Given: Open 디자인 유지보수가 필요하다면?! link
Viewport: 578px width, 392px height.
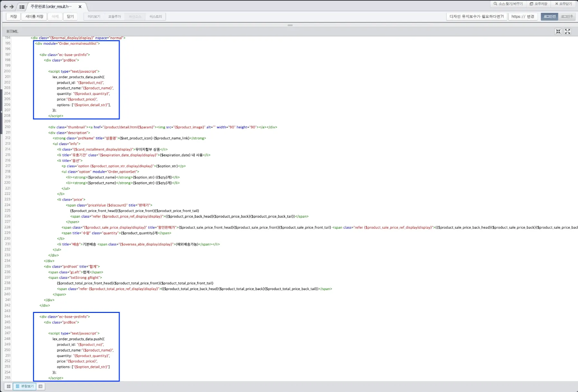Looking at the screenshot, I should 477,16.
